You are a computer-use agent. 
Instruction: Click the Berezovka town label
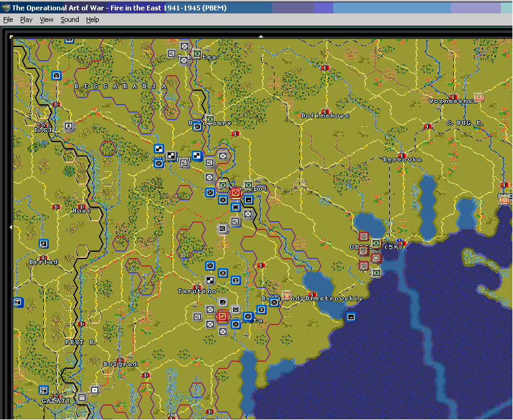click(x=402, y=160)
